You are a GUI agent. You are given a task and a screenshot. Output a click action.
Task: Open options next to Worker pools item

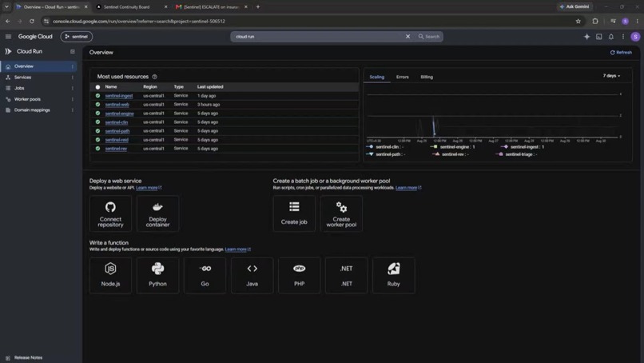point(73,99)
